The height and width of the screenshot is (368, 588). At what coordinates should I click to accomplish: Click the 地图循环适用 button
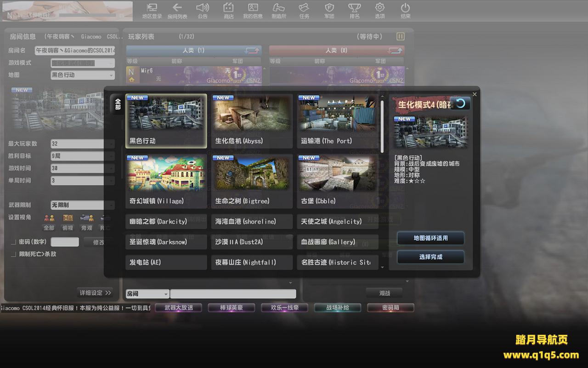tap(430, 238)
